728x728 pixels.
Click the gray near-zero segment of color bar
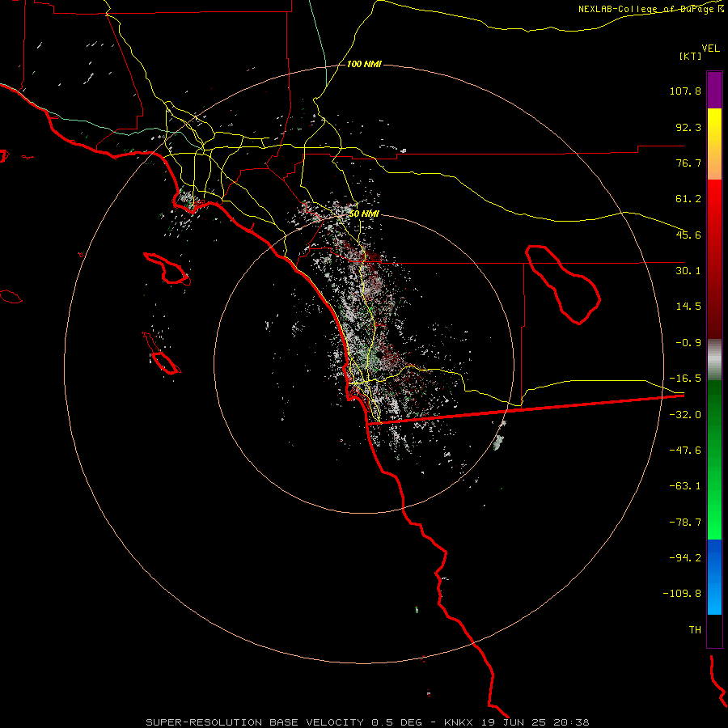pyautogui.click(x=714, y=360)
